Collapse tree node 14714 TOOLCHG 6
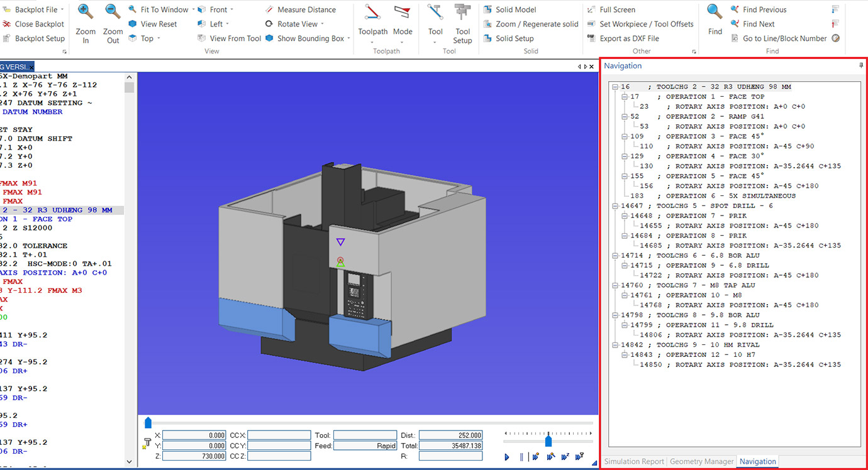 (x=614, y=255)
